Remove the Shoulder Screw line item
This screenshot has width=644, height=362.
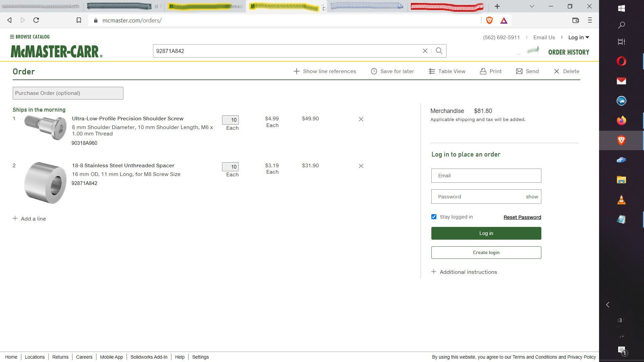[x=361, y=119]
